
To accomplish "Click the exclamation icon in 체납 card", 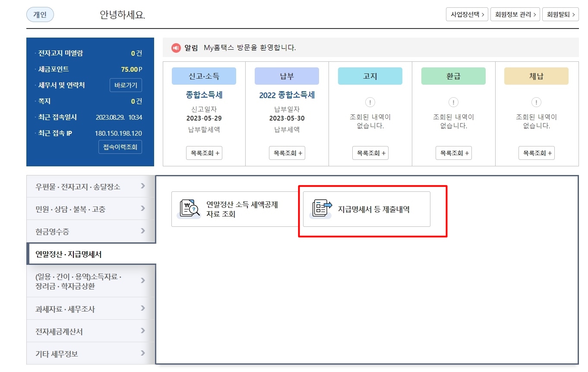I will coord(536,102).
